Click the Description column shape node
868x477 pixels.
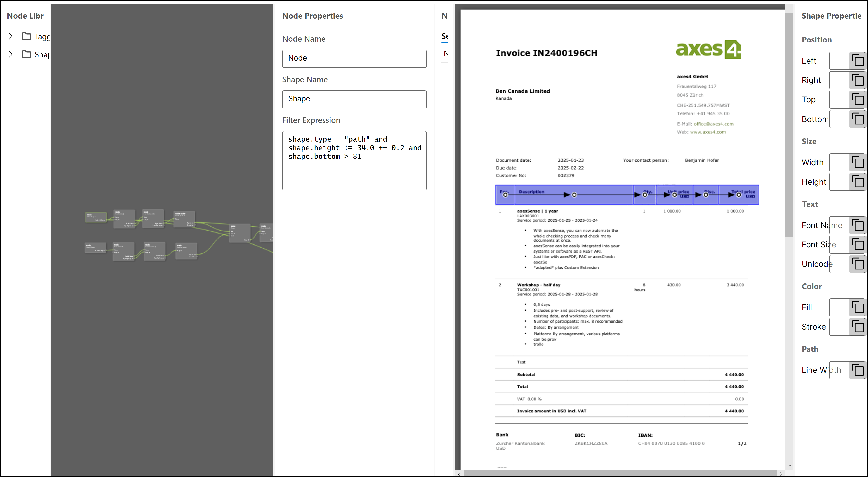(x=574, y=194)
